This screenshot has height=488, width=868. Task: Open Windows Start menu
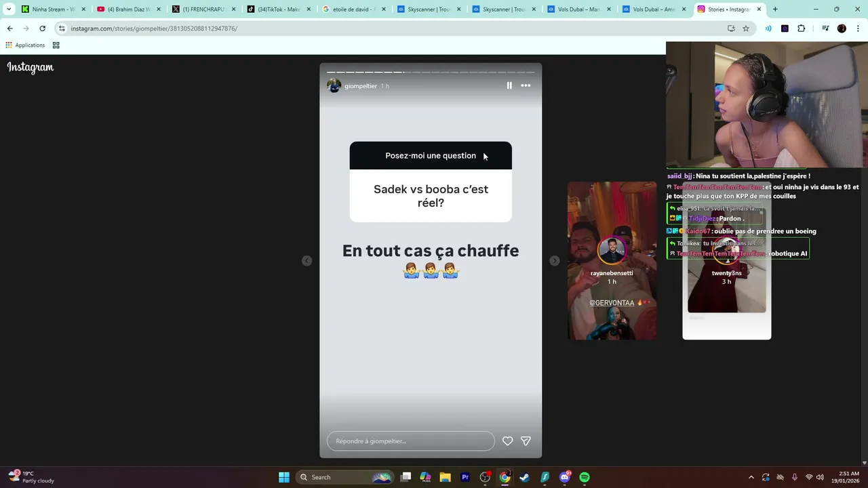pyautogui.click(x=284, y=477)
